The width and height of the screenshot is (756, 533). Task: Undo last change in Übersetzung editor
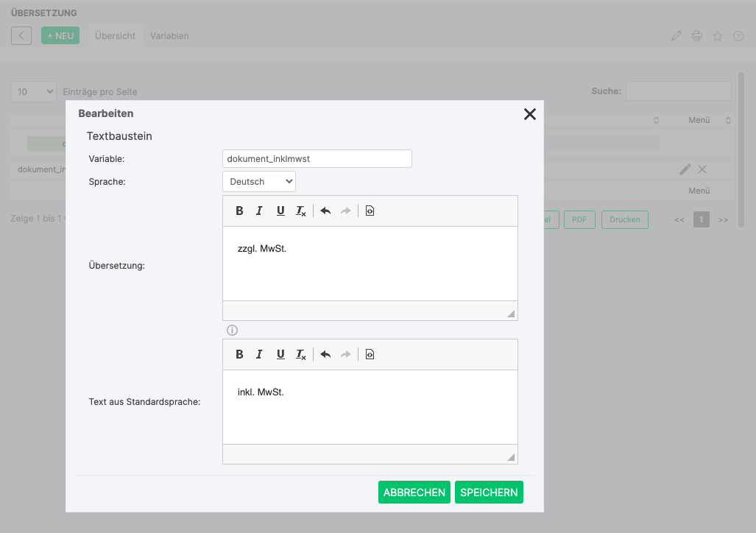pyautogui.click(x=325, y=211)
